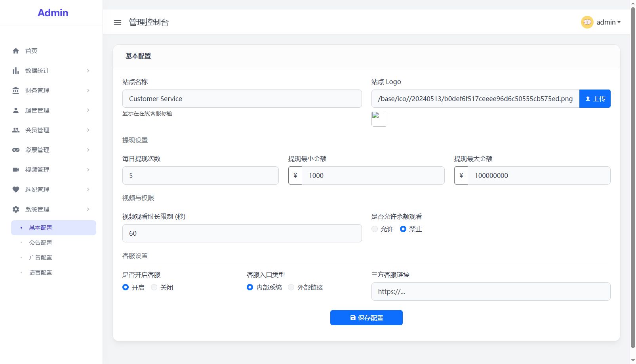Click the admin avatar image

pyautogui.click(x=587, y=22)
